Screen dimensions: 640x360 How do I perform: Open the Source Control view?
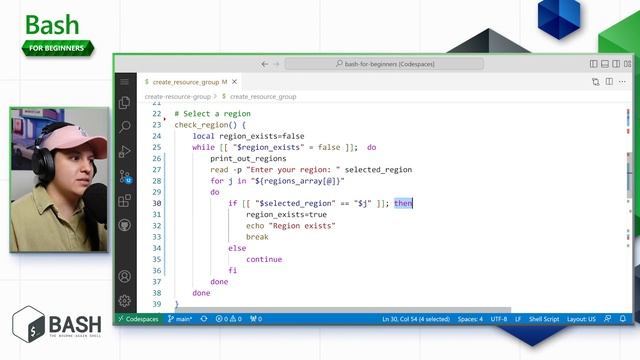coord(125,176)
